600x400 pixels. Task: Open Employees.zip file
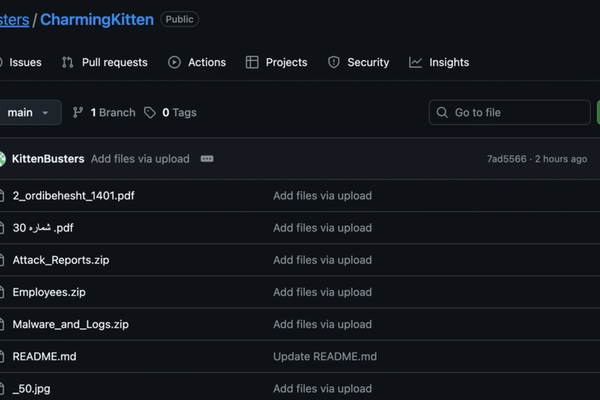pyautogui.click(x=49, y=292)
